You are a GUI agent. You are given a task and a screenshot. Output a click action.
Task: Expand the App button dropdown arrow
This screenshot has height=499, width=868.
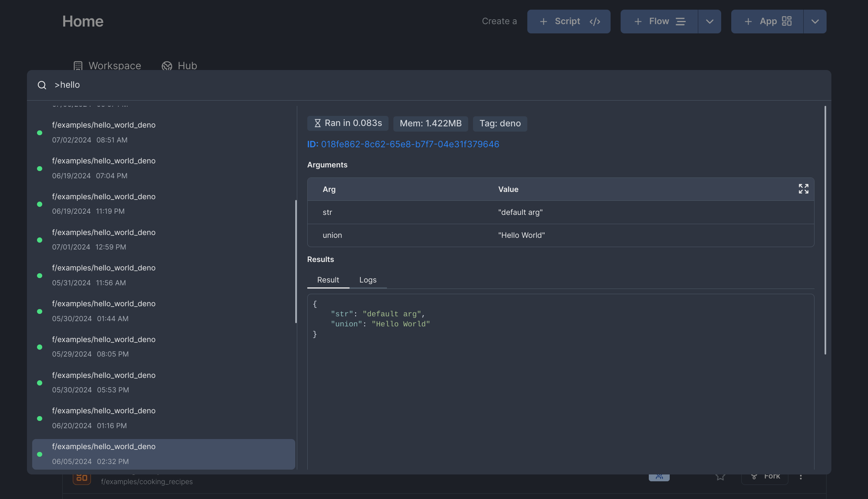(815, 21)
